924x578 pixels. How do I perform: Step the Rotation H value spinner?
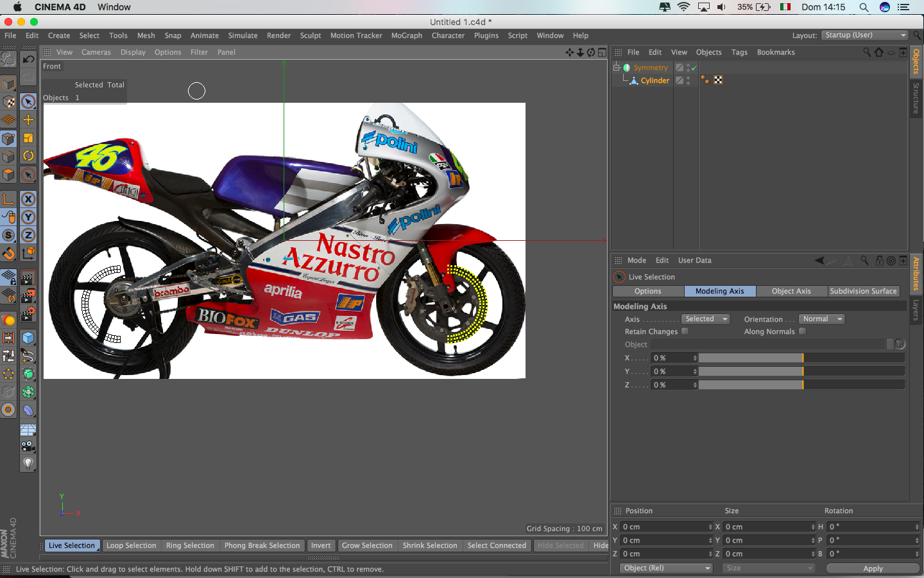(x=917, y=527)
